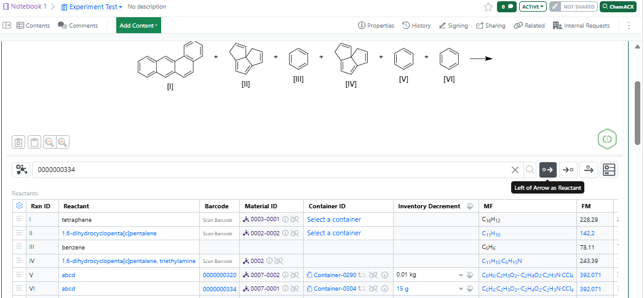Star this experiment as favorite
This screenshot has height=298, width=644.
click(x=488, y=7)
